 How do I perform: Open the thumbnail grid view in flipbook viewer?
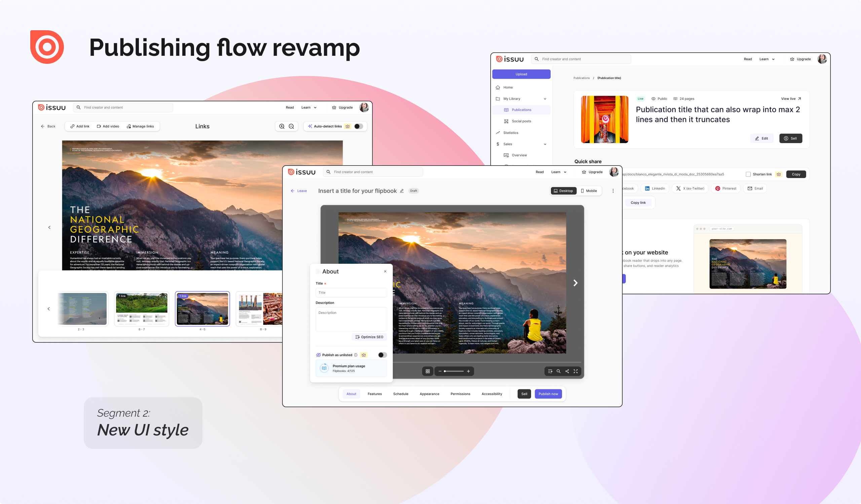click(x=427, y=371)
